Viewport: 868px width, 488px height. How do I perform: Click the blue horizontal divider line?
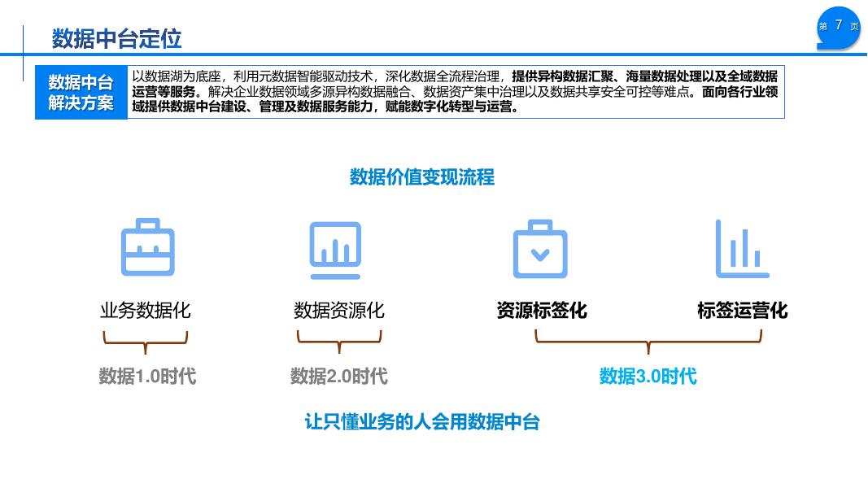[434, 55]
